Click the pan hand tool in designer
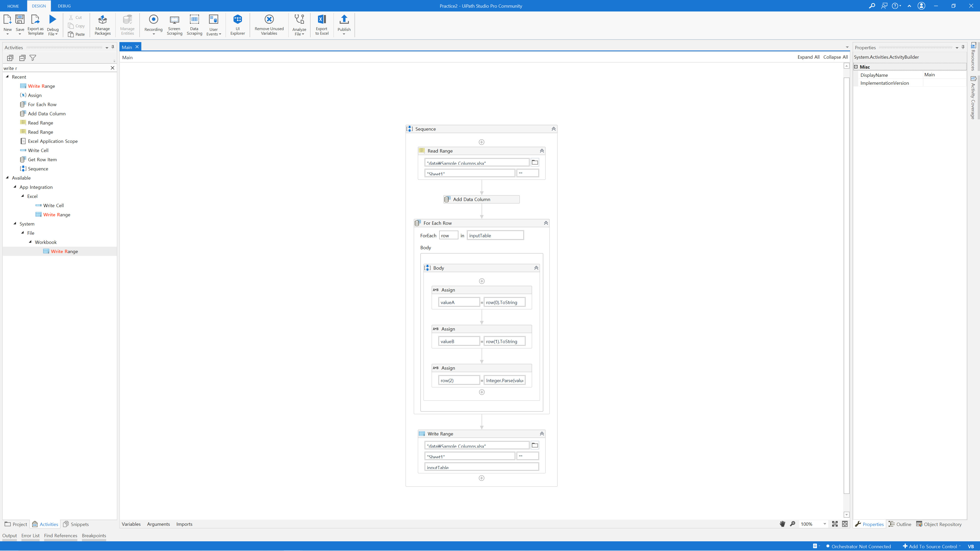 point(782,524)
